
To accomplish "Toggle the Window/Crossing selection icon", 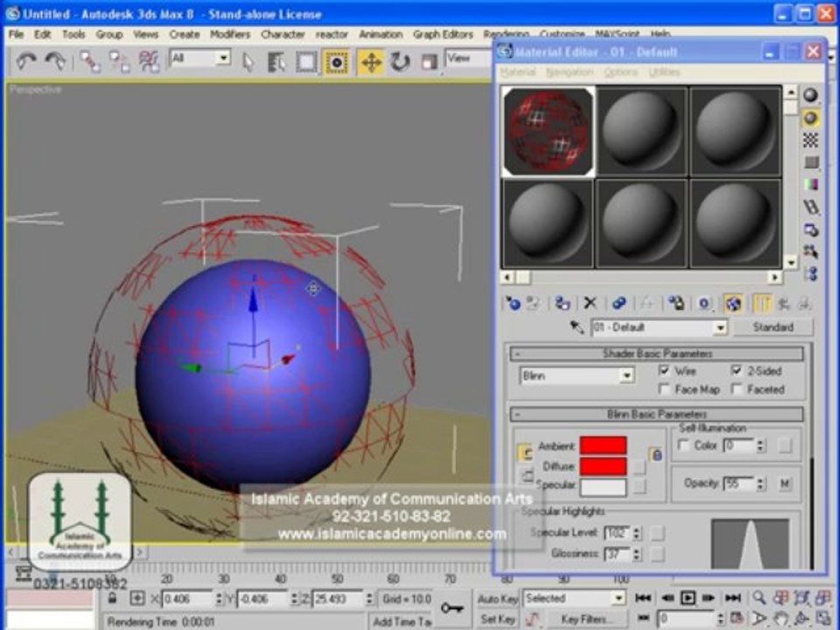I will point(336,62).
